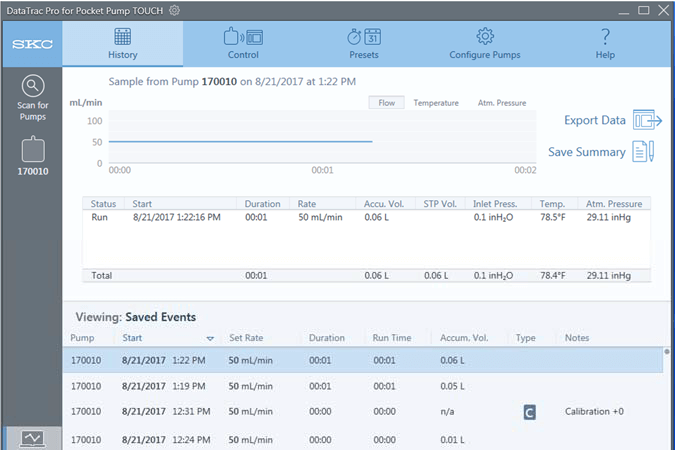Click sort arrow on Start column
This screenshot has height=450, width=675.
click(x=210, y=338)
